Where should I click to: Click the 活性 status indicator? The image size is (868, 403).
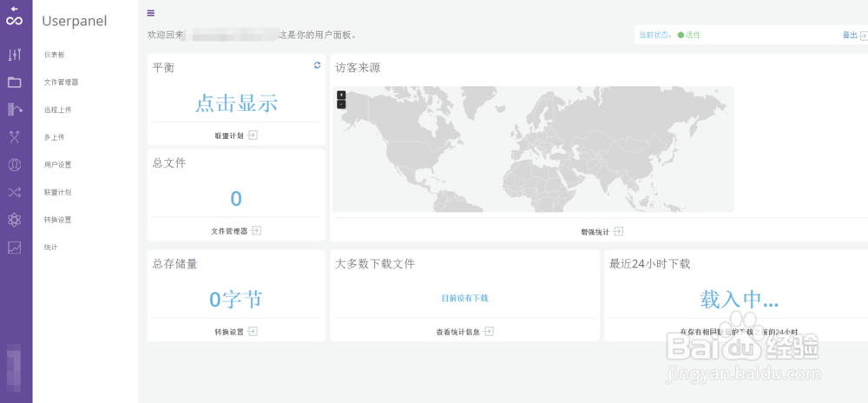coord(689,35)
